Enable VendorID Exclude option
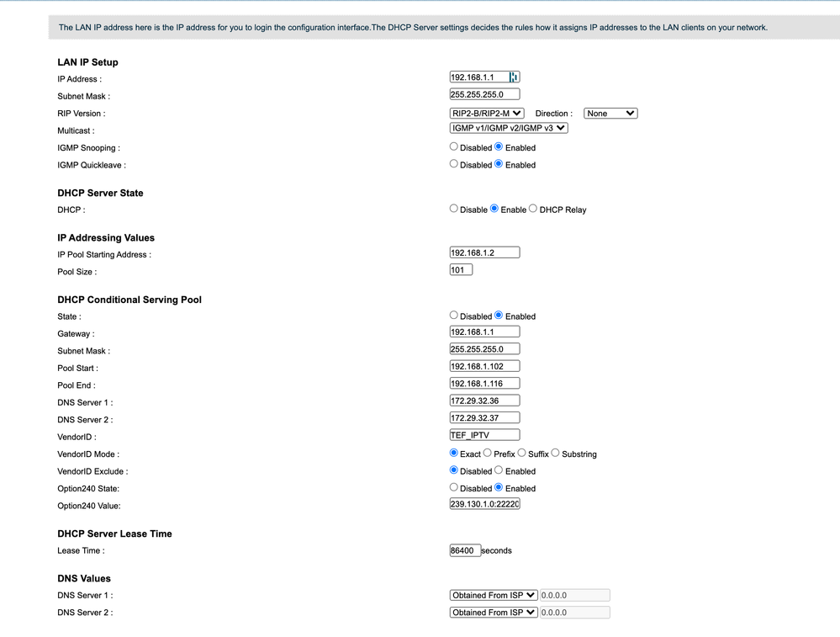 click(499, 470)
